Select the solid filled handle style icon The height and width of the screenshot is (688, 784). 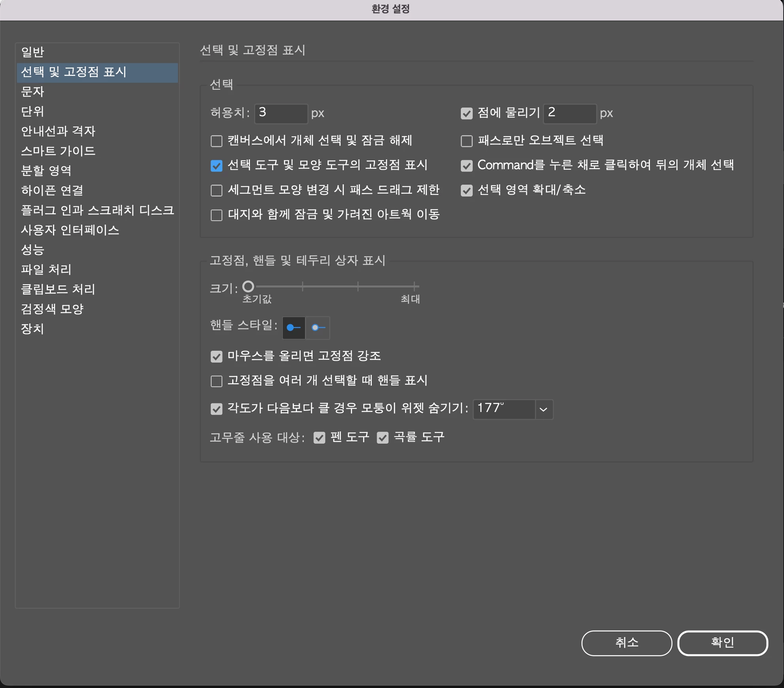[x=294, y=327]
